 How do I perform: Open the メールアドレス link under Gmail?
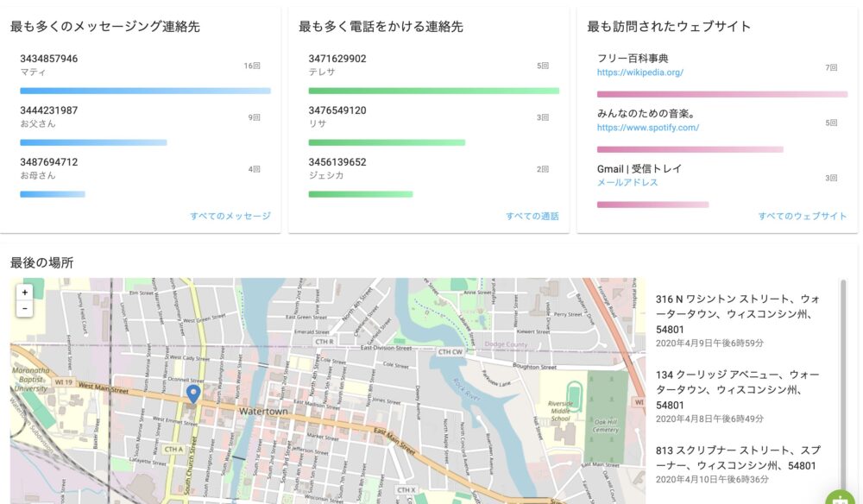(627, 182)
